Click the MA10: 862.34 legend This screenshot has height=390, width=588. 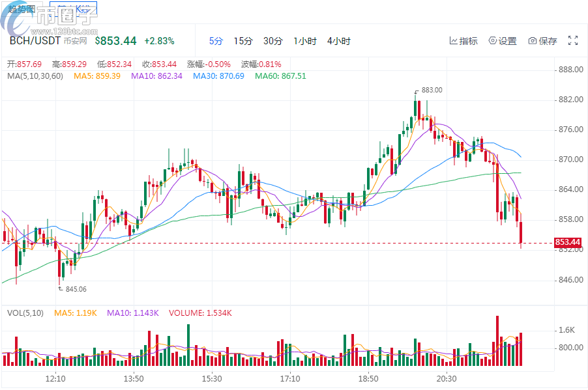point(156,76)
